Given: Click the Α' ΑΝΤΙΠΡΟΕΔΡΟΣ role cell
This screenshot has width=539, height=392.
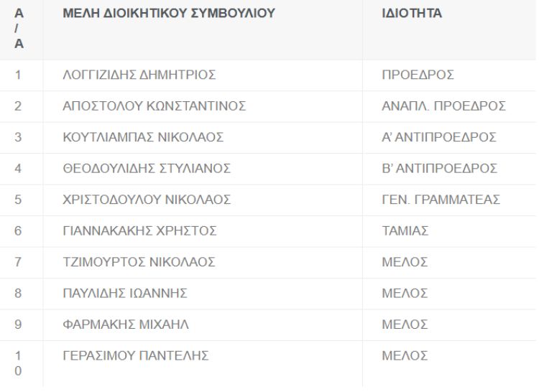Looking at the screenshot, I should click(439, 138).
